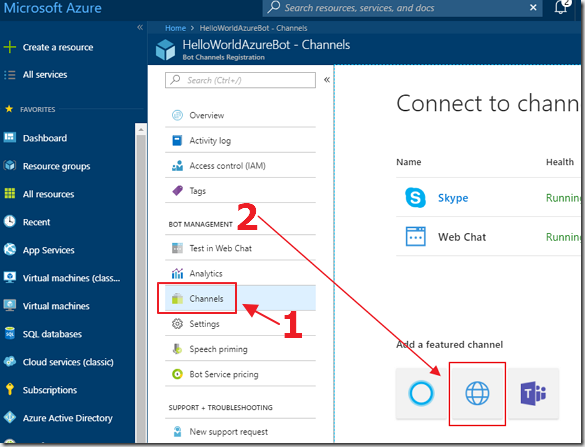Click the Health column header

click(560, 162)
